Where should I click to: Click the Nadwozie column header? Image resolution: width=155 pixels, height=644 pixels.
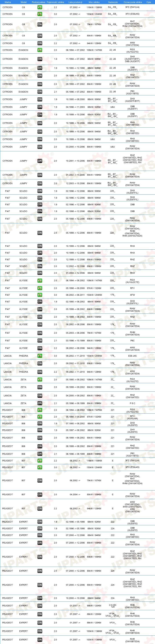(113, 2)
